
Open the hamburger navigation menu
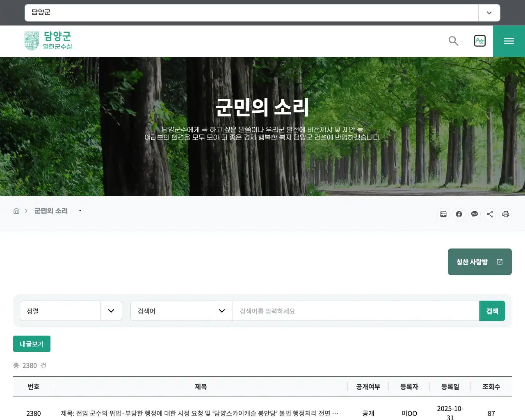509,41
